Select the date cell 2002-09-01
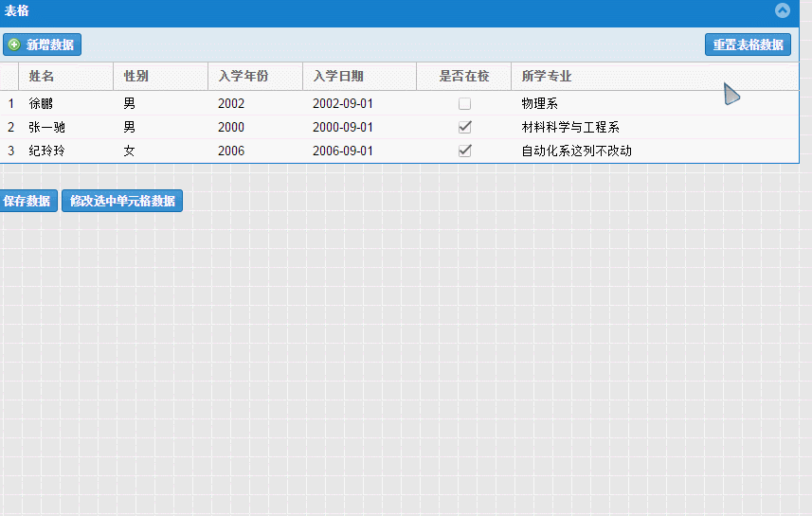The image size is (812, 516). click(x=359, y=103)
